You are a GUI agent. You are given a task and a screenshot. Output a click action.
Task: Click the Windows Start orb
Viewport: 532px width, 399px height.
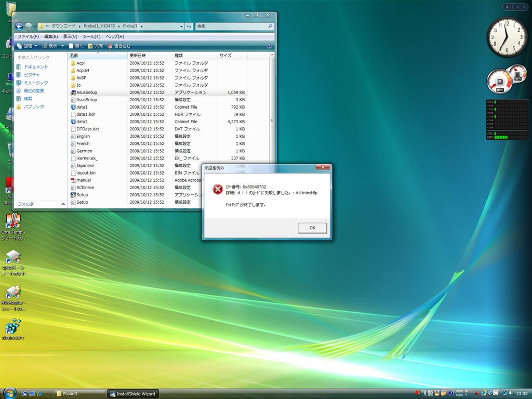[9, 393]
